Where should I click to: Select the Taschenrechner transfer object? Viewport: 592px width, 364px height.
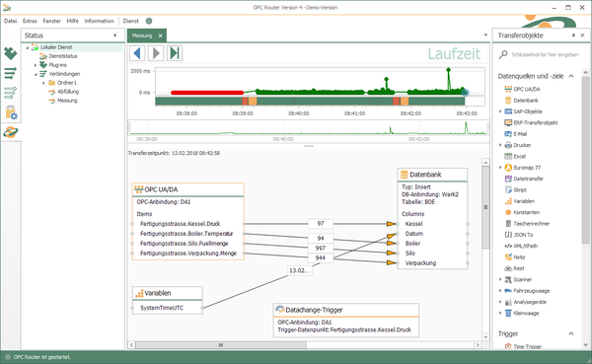pyautogui.click(x=531, y=224)
